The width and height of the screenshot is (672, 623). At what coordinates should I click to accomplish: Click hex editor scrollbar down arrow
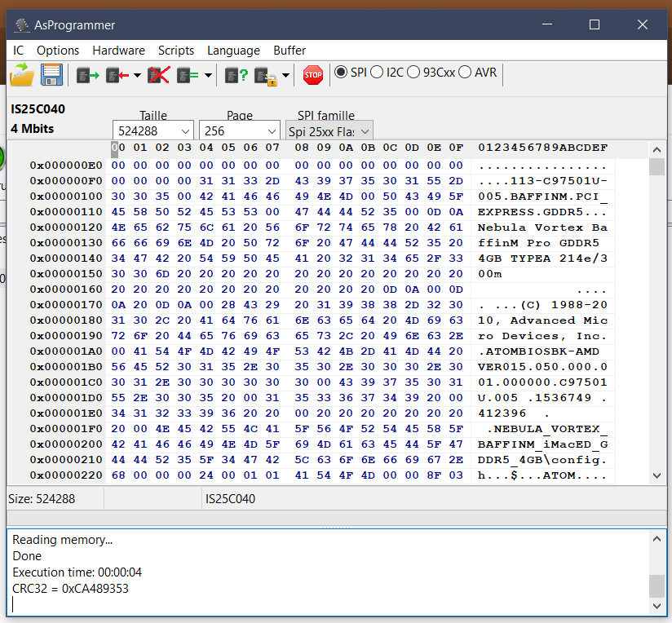[x=657, y=475]
